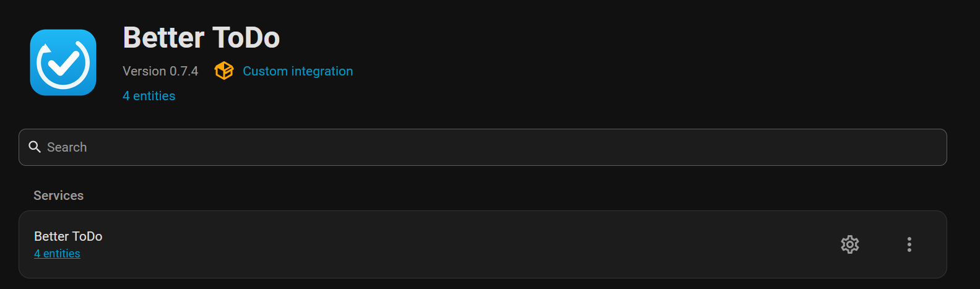
Task: Click the large Better ToDo page title
Action: pos(201,38)
